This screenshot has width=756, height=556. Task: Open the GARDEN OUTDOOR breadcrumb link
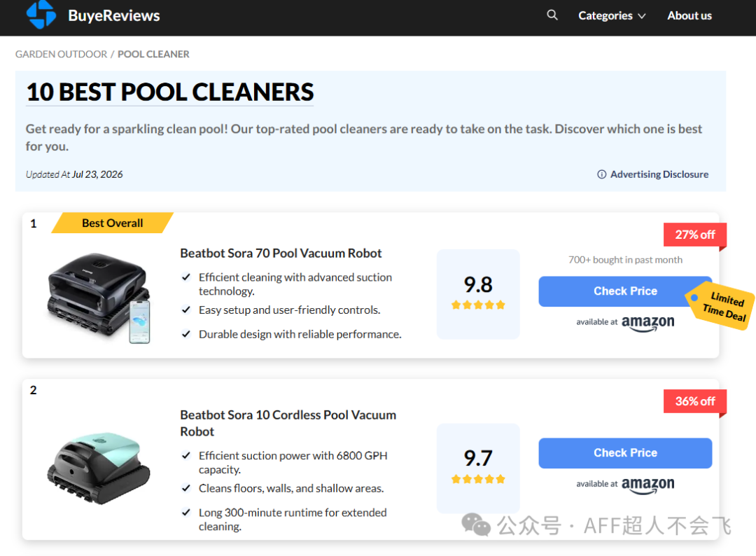click(61, 54)
